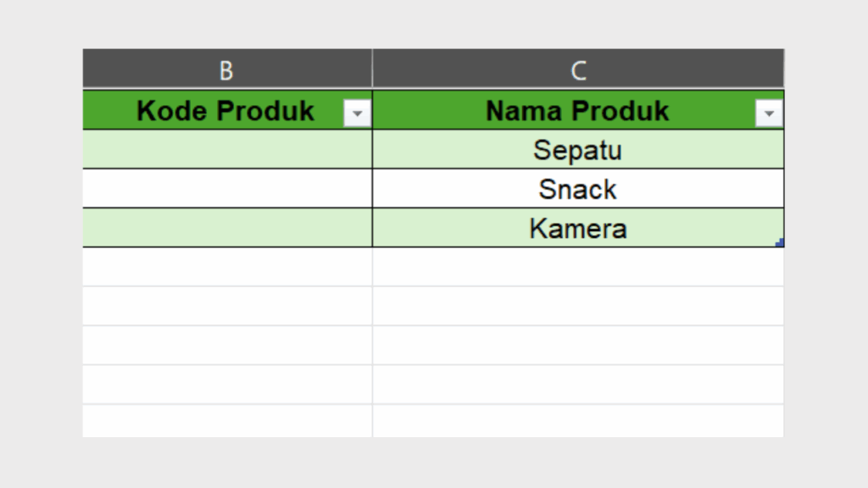Expand the filter arrow beside Nama Produk header
Image resolution: width=868 pixels, height=488 pixels.
tap(769, 111)
